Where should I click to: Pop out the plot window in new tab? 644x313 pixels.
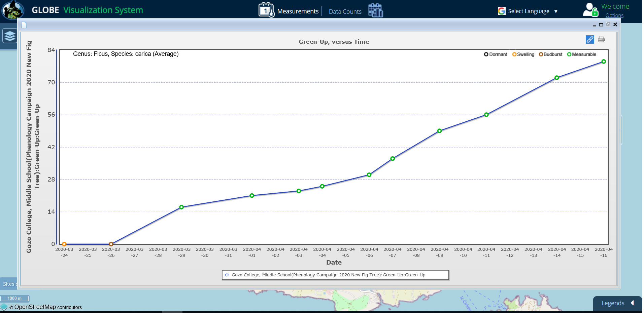[608, 24]
